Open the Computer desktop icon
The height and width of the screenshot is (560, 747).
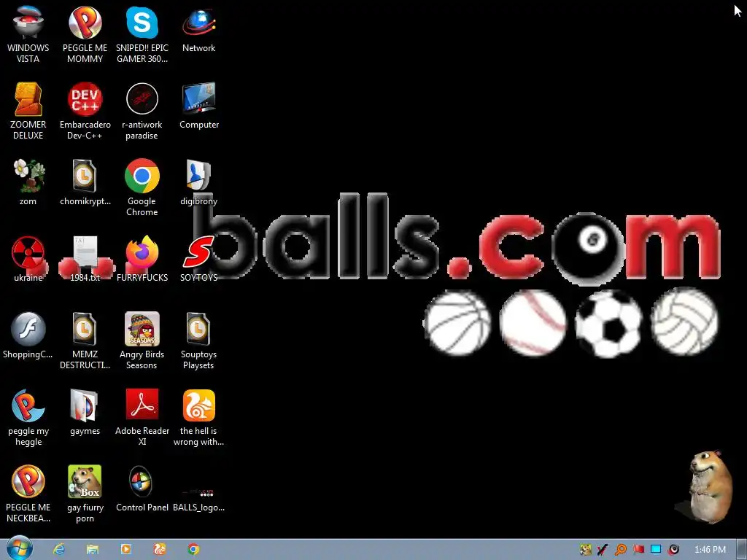[x=199, y=106]
